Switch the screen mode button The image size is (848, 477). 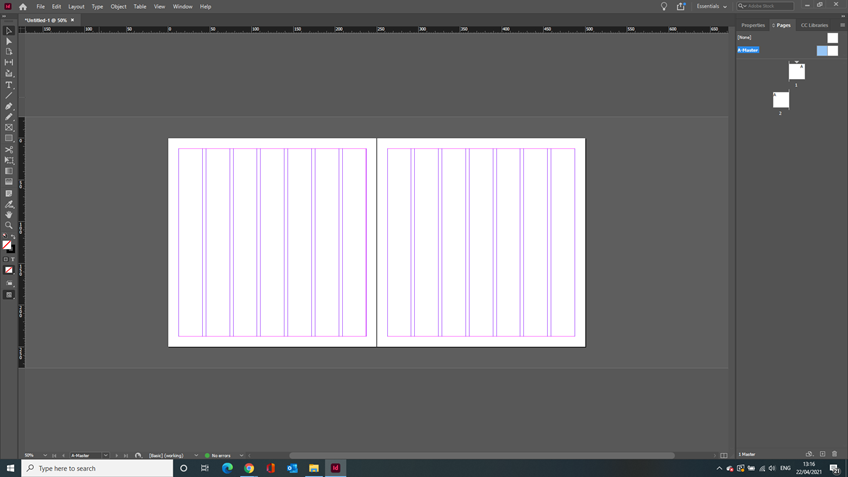tap(9, 295)
